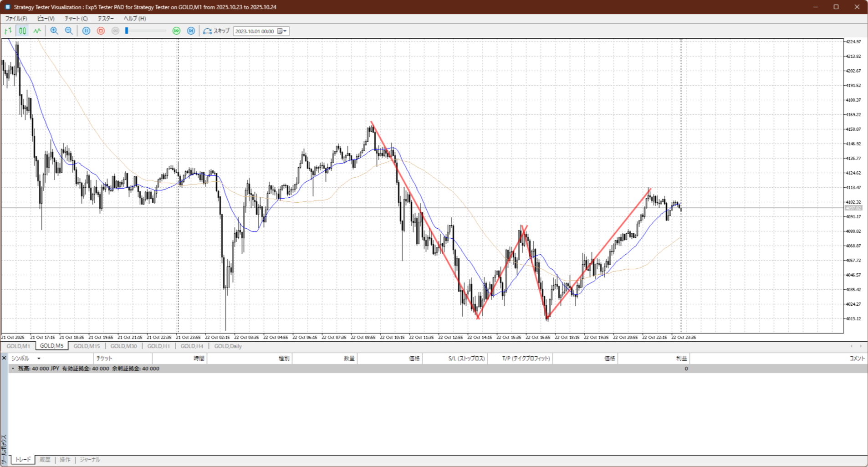The image size is (868, 467).
Task: Expand the シンボル column dropdown arrow
Action: click(39, 359)
